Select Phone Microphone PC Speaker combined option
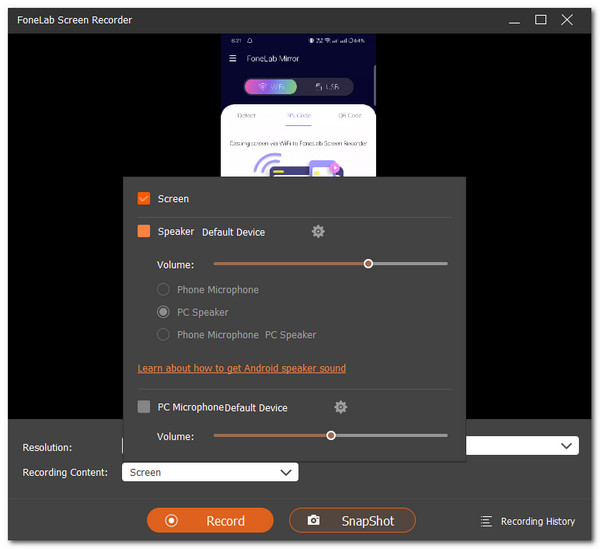The width and height of the screenshot is (600, 549). coord(163,335)
